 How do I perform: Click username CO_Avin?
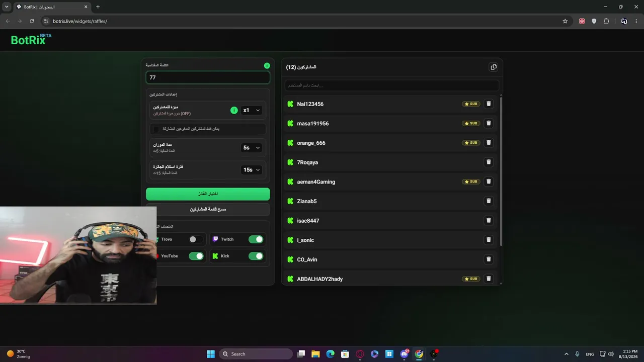(x=307, y=259)
